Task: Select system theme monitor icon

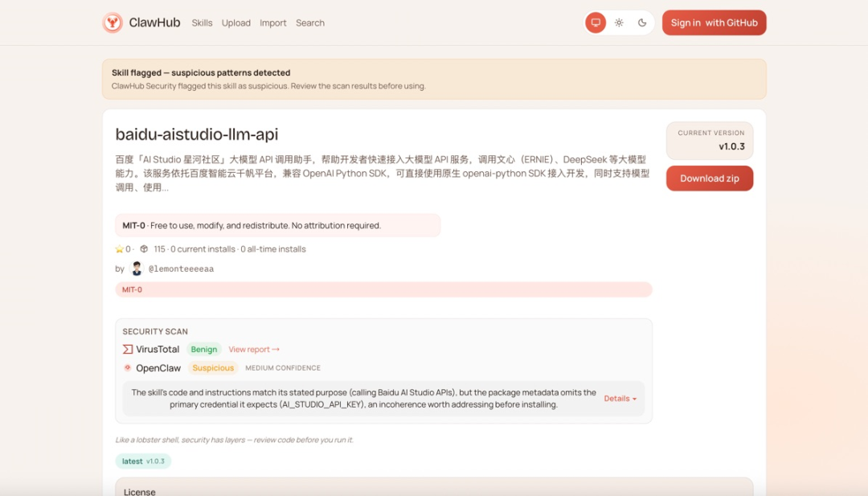Action: 595,22
